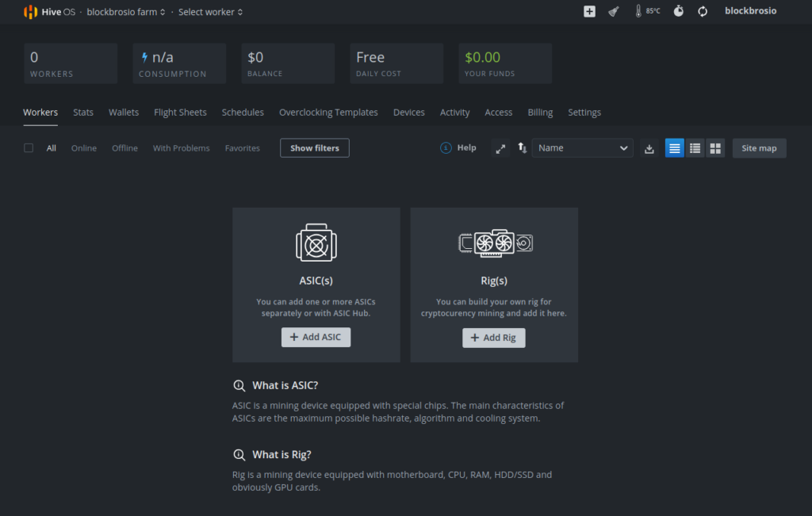Click the 85°C temperature indicator

pyautogui.click(x=647, y=11)
